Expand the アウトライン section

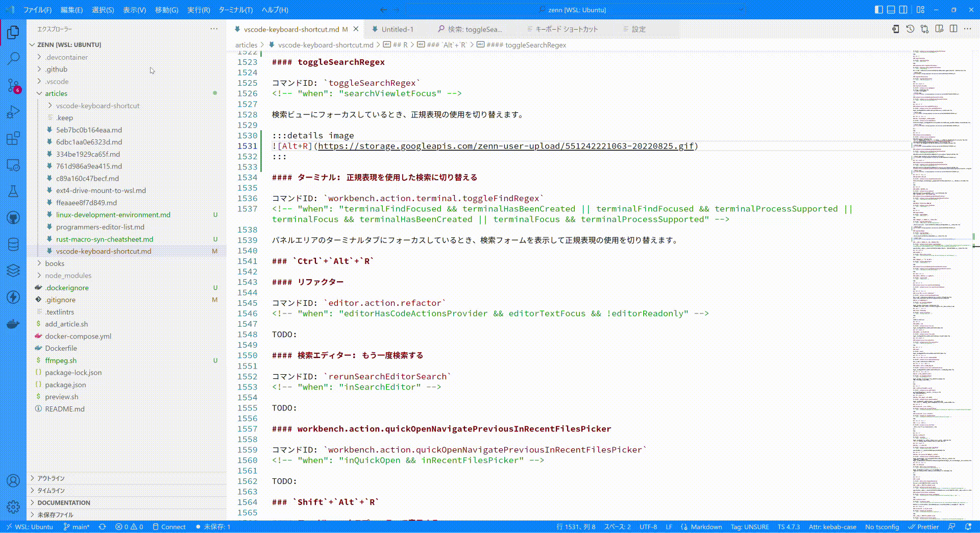coord(127,478)
